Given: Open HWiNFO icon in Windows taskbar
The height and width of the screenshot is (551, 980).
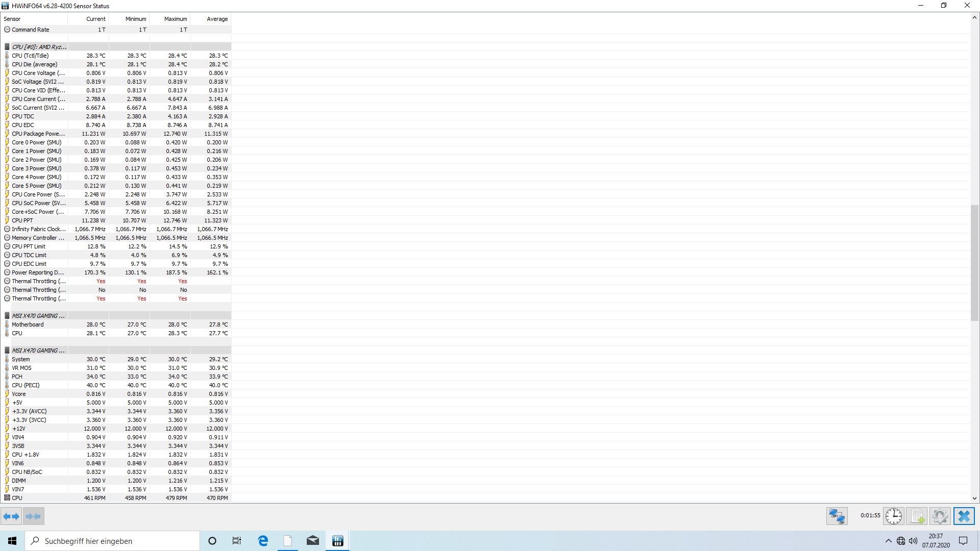Looking at the screenshot, I should coord(337,541).
